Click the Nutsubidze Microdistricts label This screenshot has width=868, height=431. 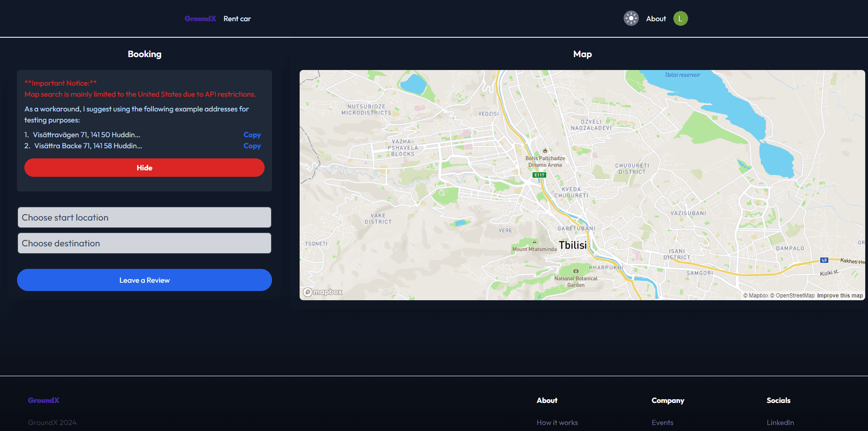click(366, 110)
